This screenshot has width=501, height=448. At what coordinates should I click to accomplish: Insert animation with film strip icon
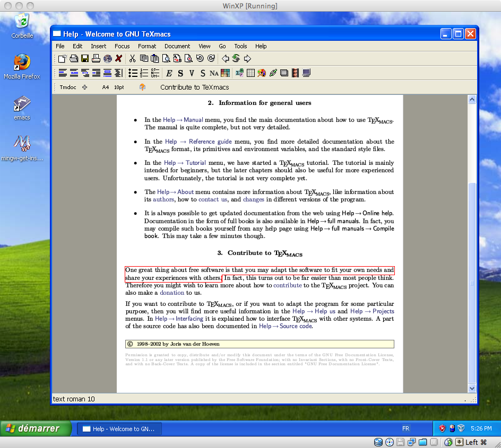click(x=295, y=73)
